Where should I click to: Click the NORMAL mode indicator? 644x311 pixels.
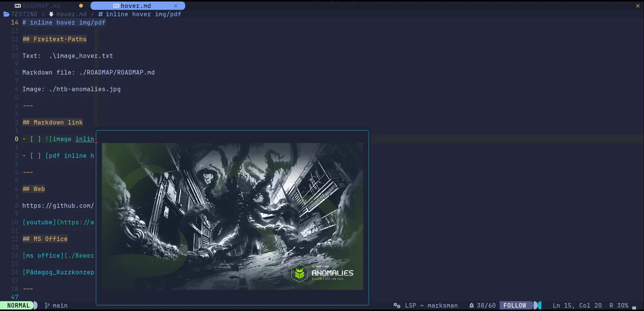pyautogui.click(x=18, y=305)
